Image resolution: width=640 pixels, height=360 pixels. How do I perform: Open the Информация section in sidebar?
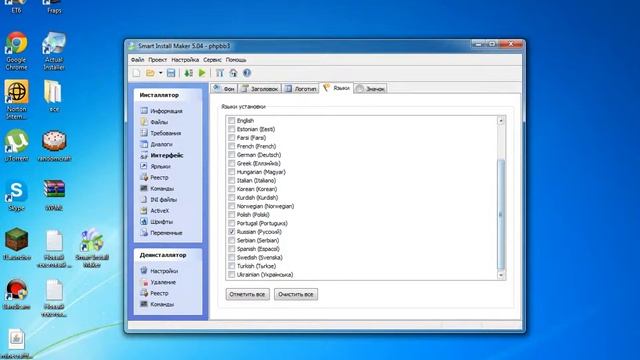[162, 111]
